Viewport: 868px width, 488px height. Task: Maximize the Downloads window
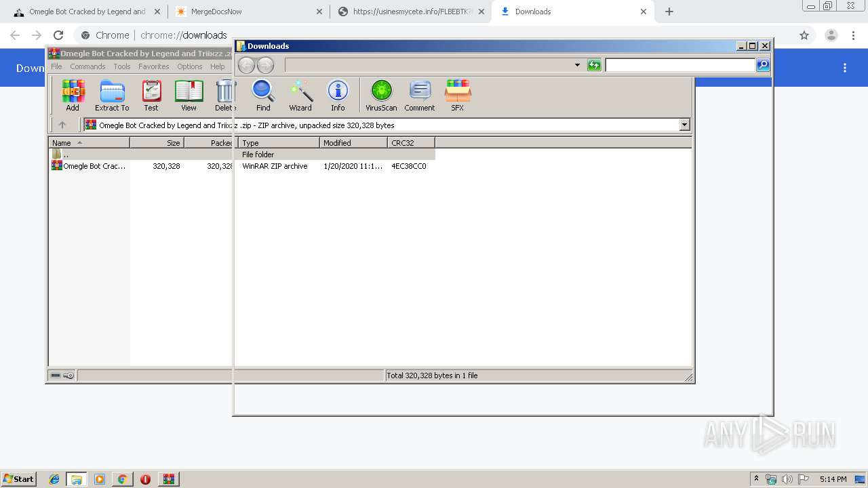pos(753,46)
